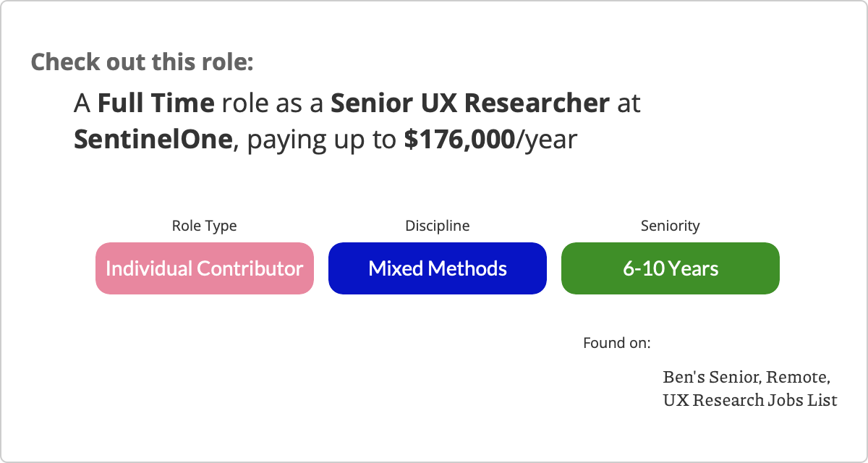Click the role as a text

coord(273,103)
